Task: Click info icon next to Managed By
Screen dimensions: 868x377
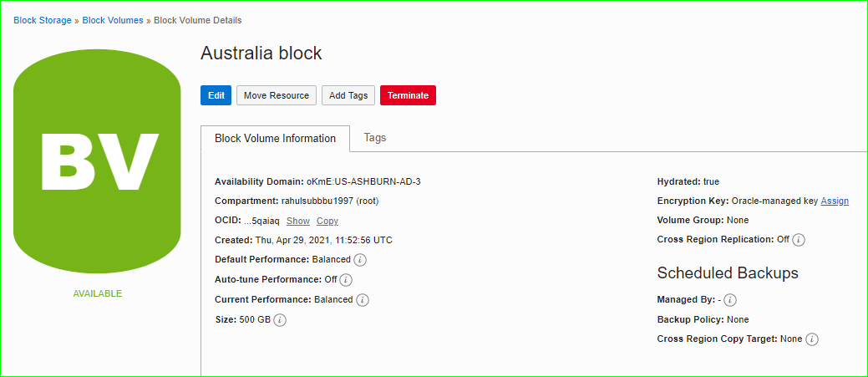Action: click(729, 300)
